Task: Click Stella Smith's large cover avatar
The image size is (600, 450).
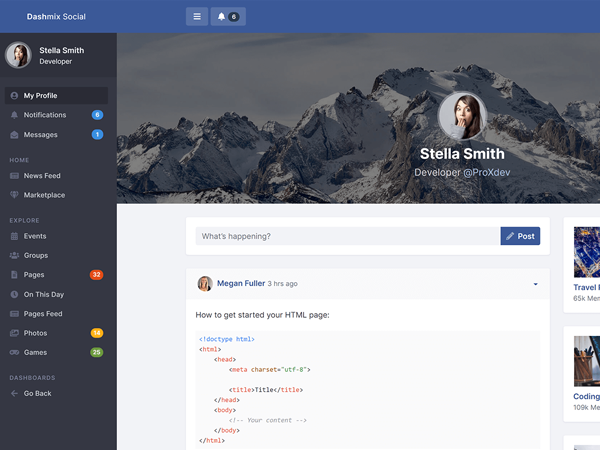Action: [462, 116]
